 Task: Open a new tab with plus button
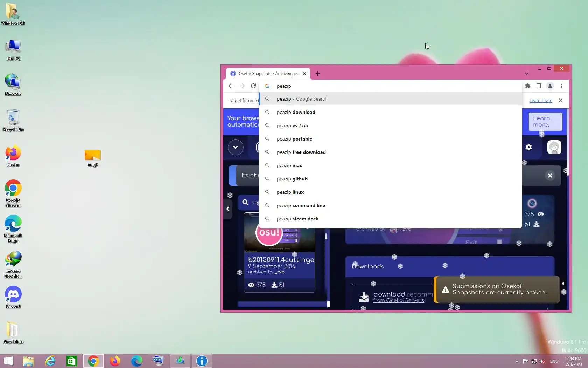pyautogui.click(x=317, y=74)
